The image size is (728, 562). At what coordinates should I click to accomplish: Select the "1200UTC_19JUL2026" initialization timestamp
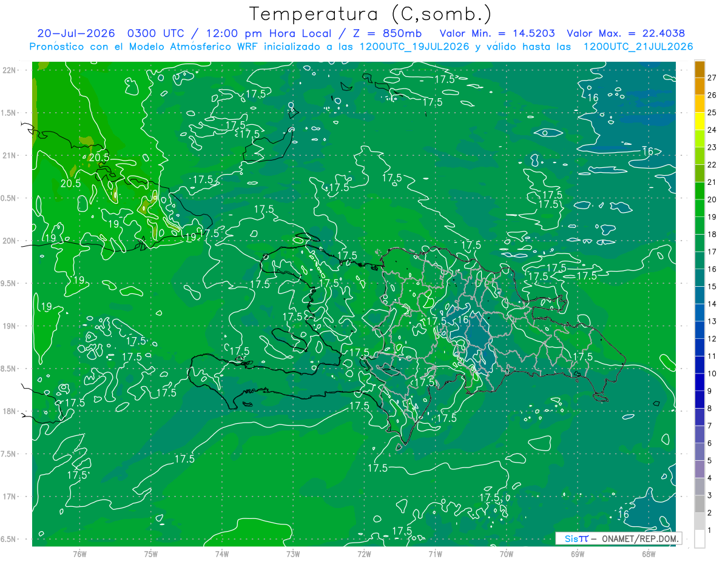click(416, 47)
